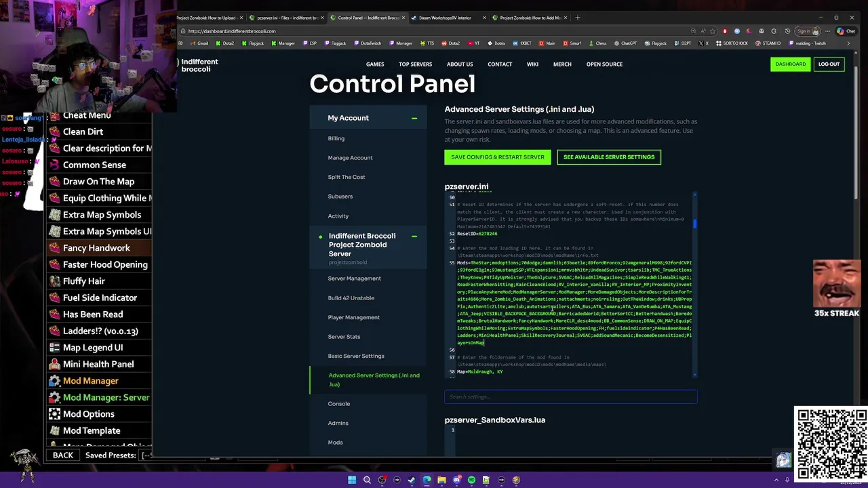The width and height of the screenshot is (868, 488).
Task: Open ABOUT US in site header
Action: click(x=460, y=64)
